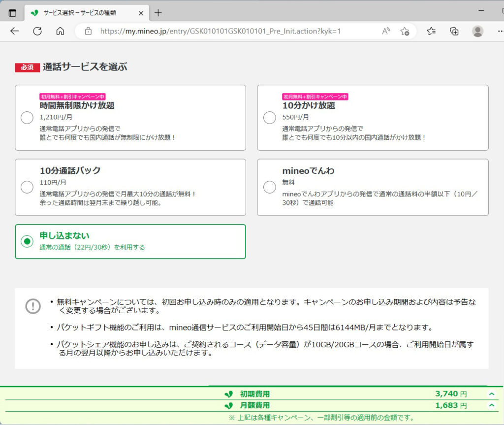Viewport: 504px width, 425px height.
Task: Open browser Collections
Action: 454,31
